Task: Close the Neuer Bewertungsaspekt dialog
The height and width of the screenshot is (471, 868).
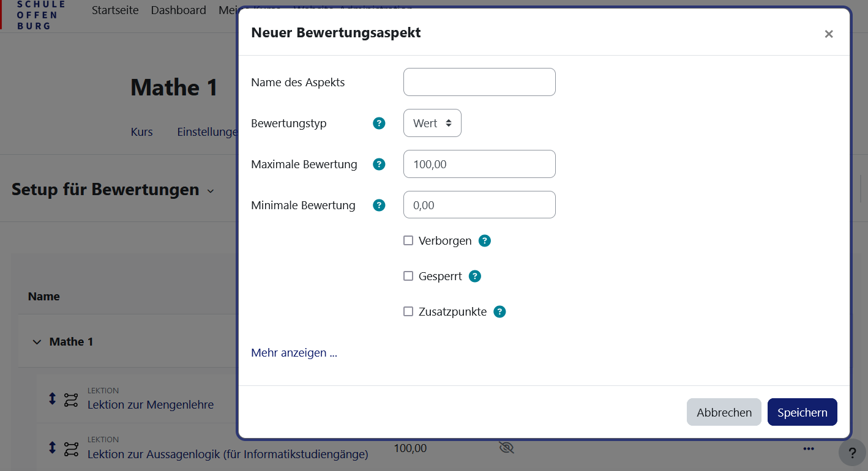Action: coord(829,34)
